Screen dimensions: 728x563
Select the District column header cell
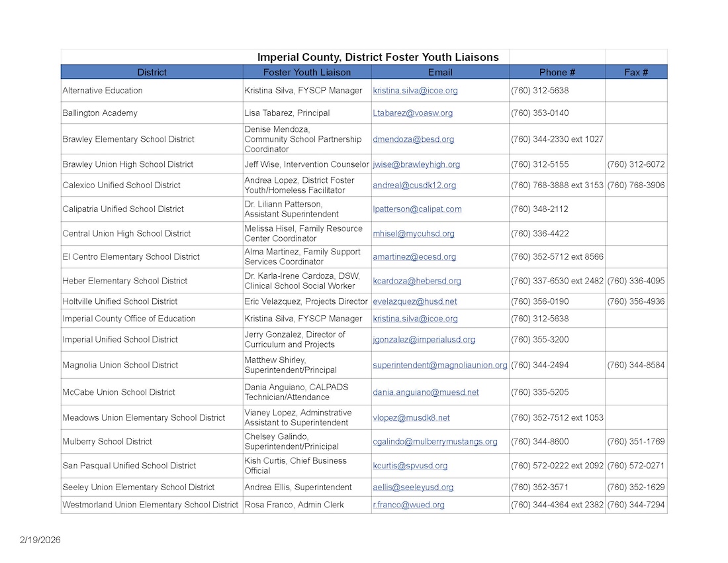(x=152, y=72)
